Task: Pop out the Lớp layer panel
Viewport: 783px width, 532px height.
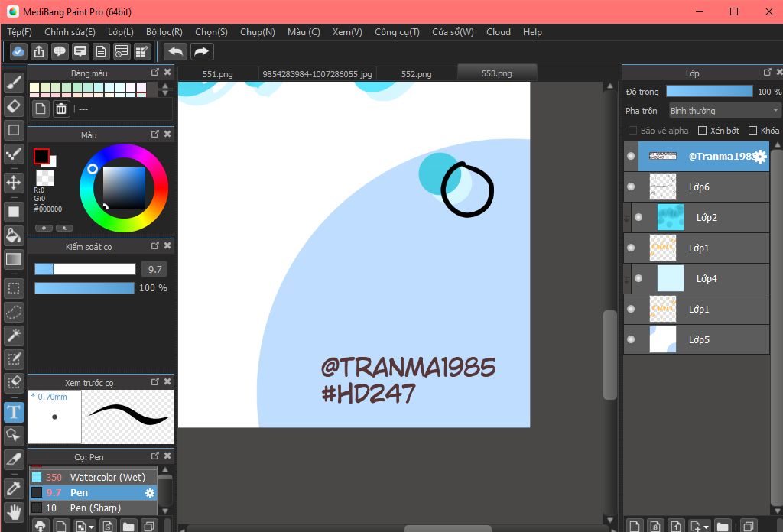Action: [x=768, y=73]
